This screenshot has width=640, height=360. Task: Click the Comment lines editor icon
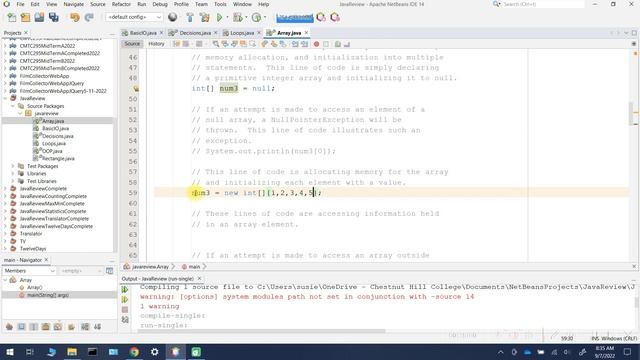(x=338, y=44)
